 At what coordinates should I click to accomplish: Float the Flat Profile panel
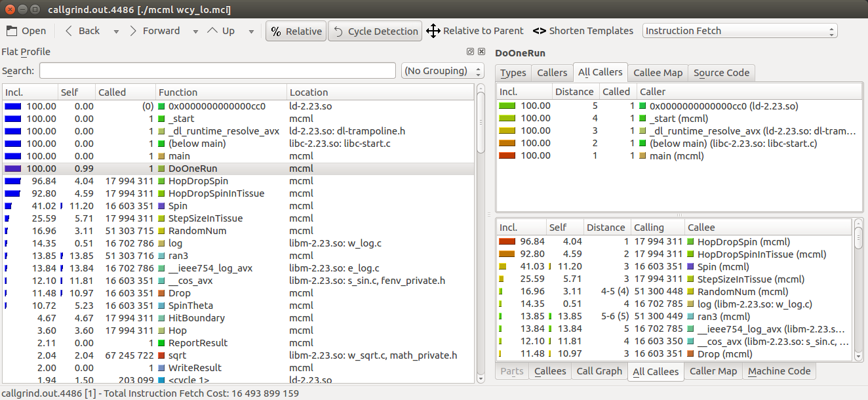(469, 51)
